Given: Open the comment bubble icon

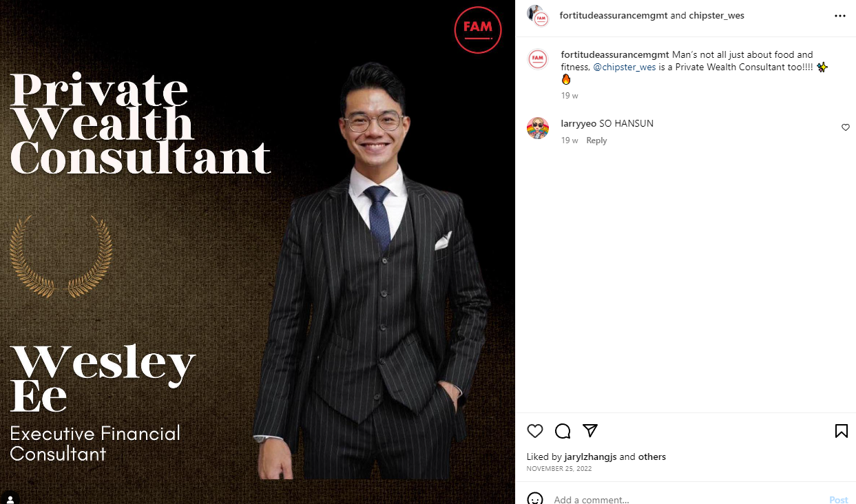Looking at the screenshot, I should [x=563, y=431].
